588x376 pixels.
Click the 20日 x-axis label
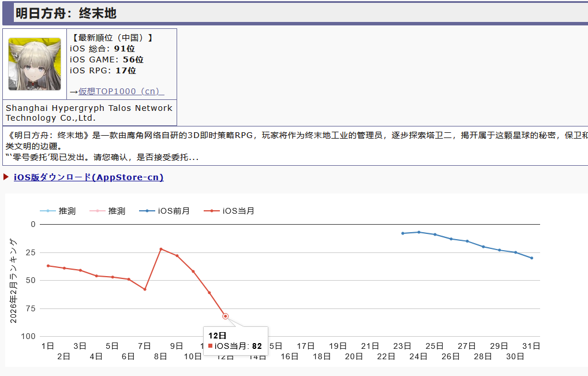(x=354, y=356)
